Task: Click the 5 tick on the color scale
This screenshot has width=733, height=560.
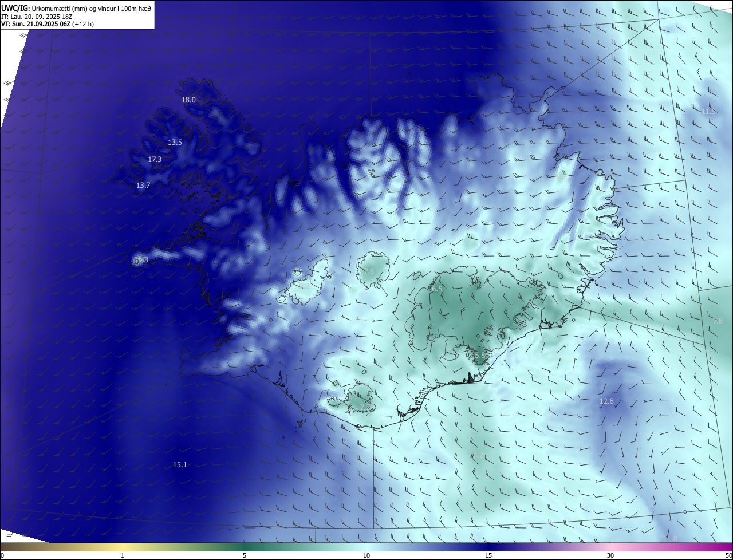Action: (x=245, y=555)
